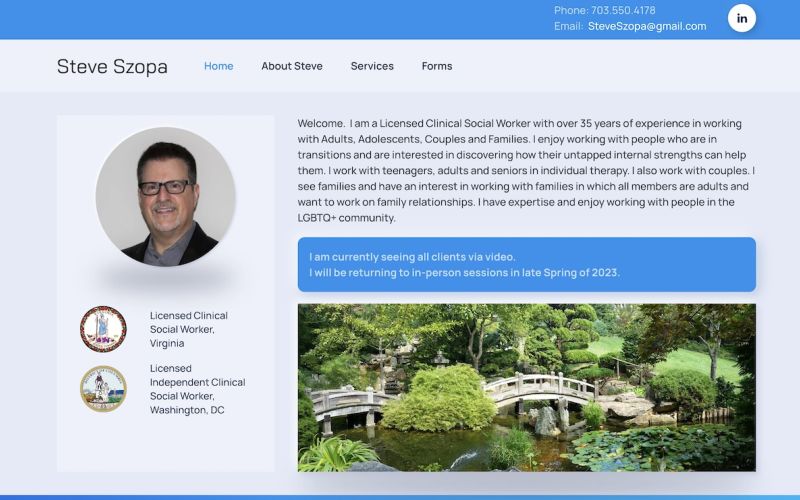Click the 'seeing all clients via video' line
Screen dimensions: 800x500
[412, 257]
